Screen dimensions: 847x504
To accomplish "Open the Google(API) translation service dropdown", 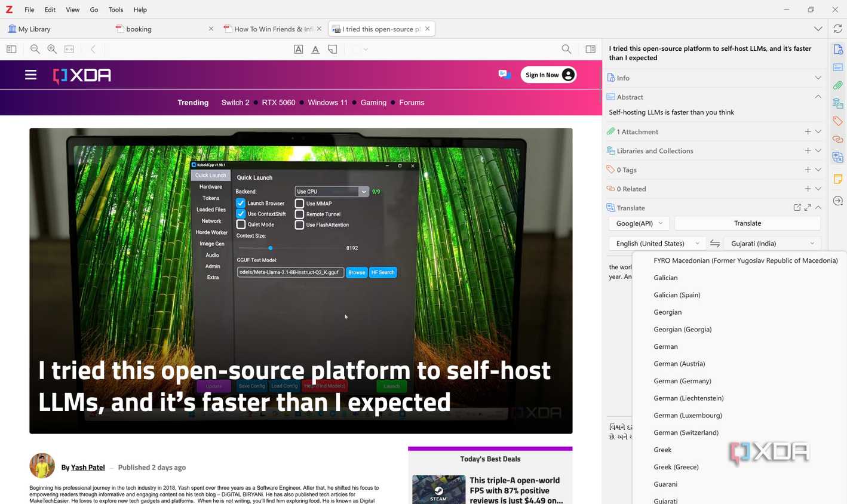I will tap(639, 223).
